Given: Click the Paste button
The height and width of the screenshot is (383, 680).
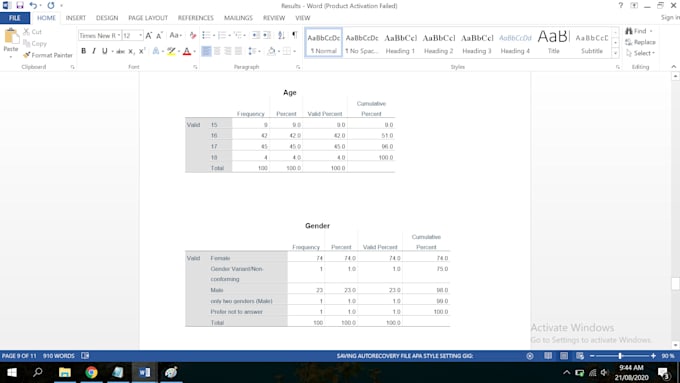Looking at the screenshot, I should coord(11,43).
